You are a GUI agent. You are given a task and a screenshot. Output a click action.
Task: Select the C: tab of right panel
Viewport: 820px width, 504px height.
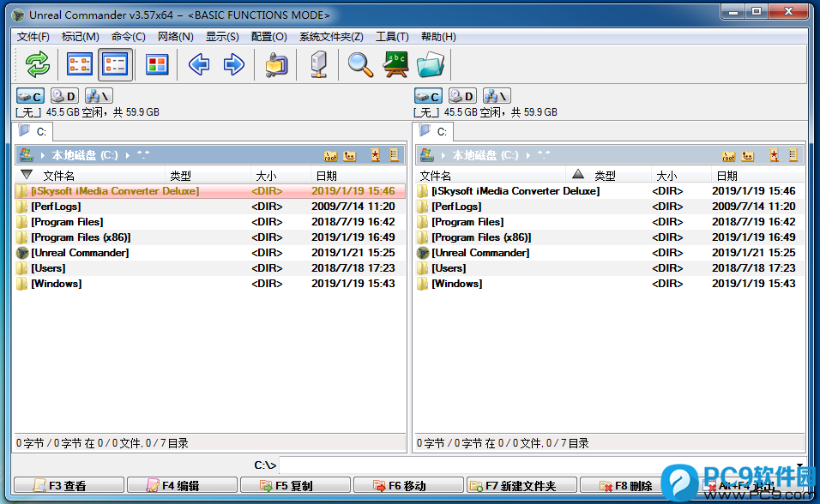pyautogui.click(x=433, y=131)
